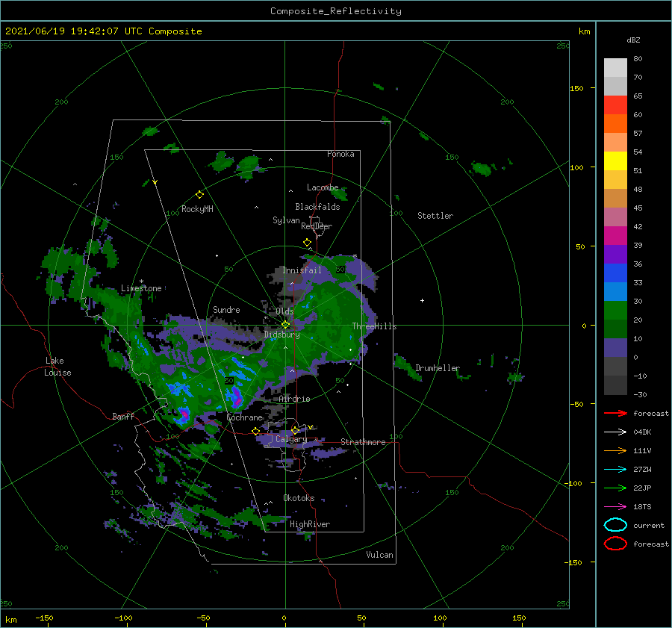Pick the red 65 dBZ legend swatch

pyautogui.click(x=615, y=105)
